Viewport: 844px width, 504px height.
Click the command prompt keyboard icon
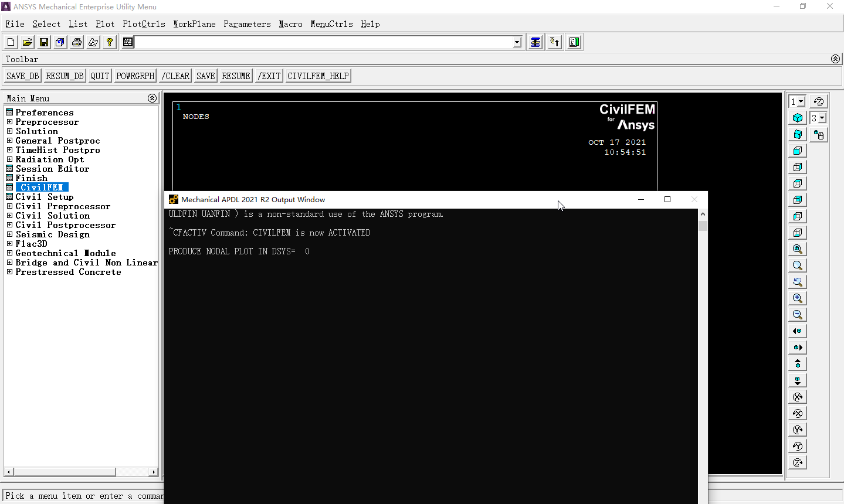pyautogui.click(x=128, y=42)
